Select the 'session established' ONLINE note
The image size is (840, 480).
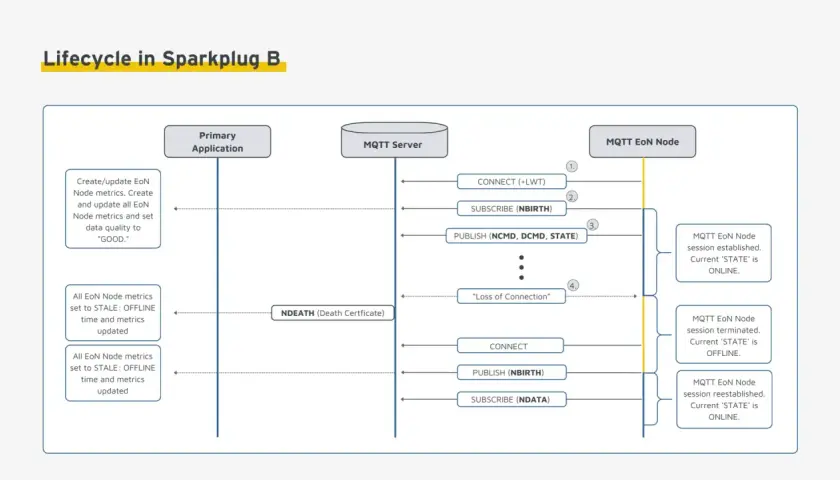724,253
